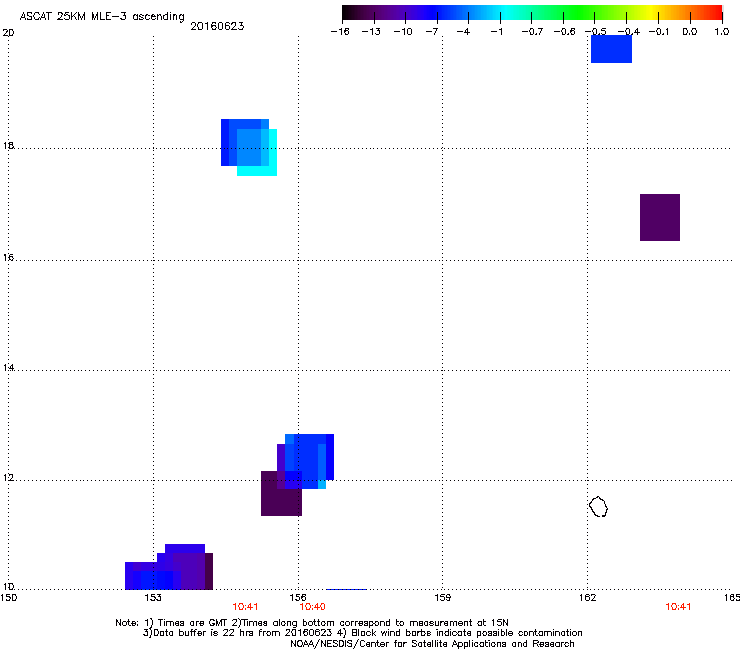Click the red 10:40 time label
The height and width of the screenshot is (650, 740).
tap(312, 607)
